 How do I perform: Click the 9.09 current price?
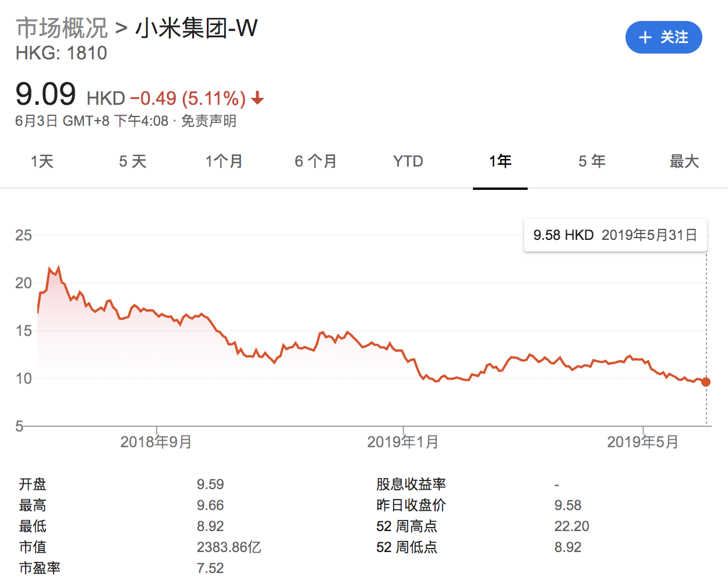point(45,94)
